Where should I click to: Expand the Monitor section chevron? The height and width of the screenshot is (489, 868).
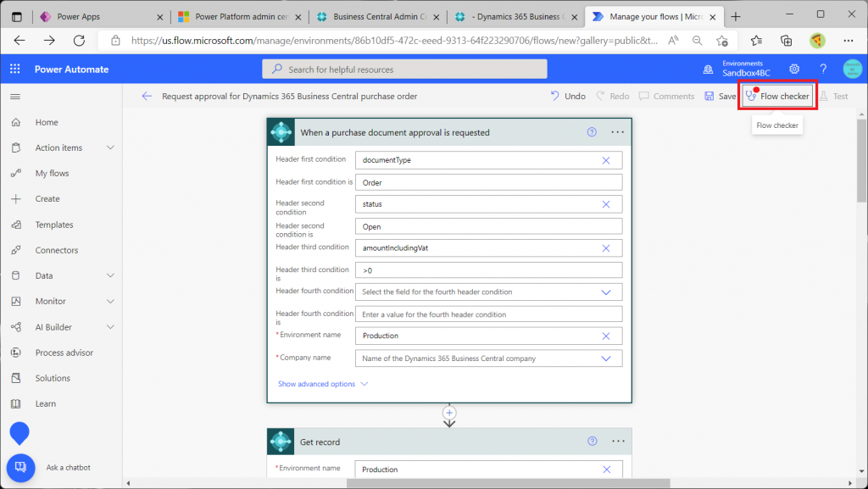click(x=110, y=301)
